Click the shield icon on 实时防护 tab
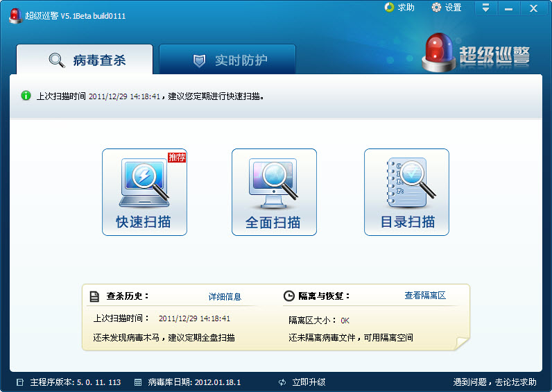The height and width of the screenshot is (392, 552). click(x=199, y=61)
